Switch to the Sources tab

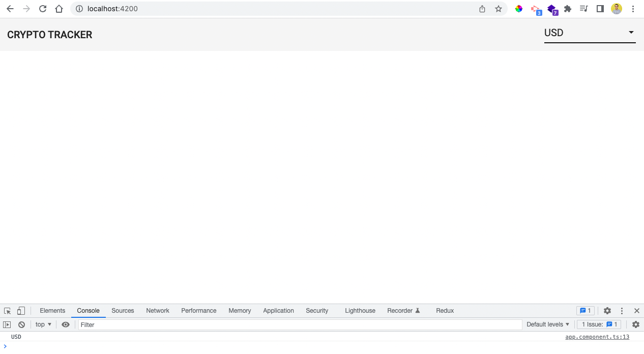123,311
